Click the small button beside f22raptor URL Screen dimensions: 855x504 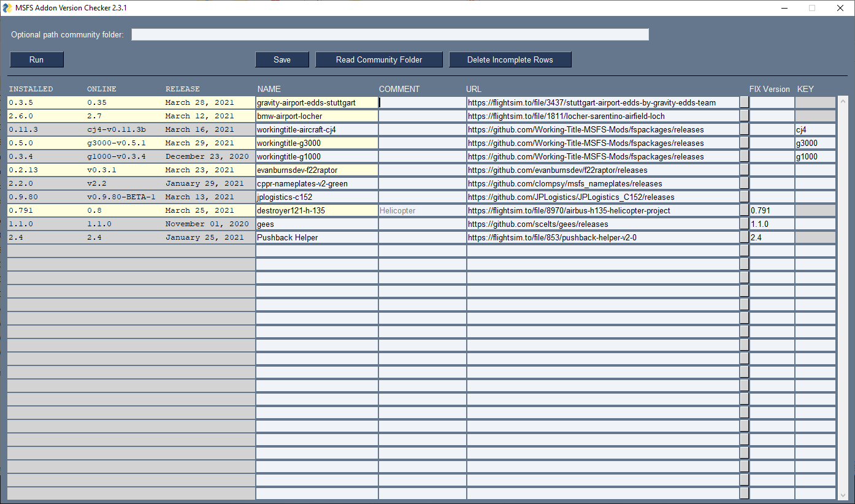click(x=744, y=170)
